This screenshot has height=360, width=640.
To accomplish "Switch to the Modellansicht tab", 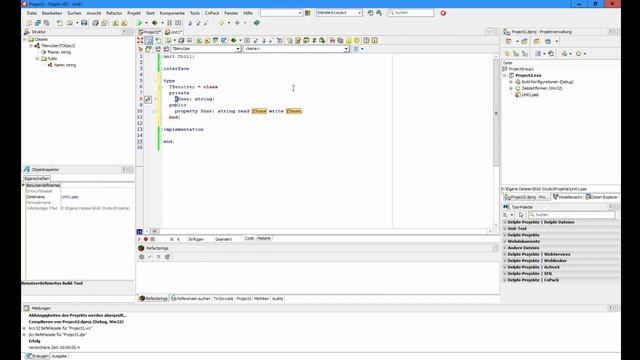I will click(567, 197).
